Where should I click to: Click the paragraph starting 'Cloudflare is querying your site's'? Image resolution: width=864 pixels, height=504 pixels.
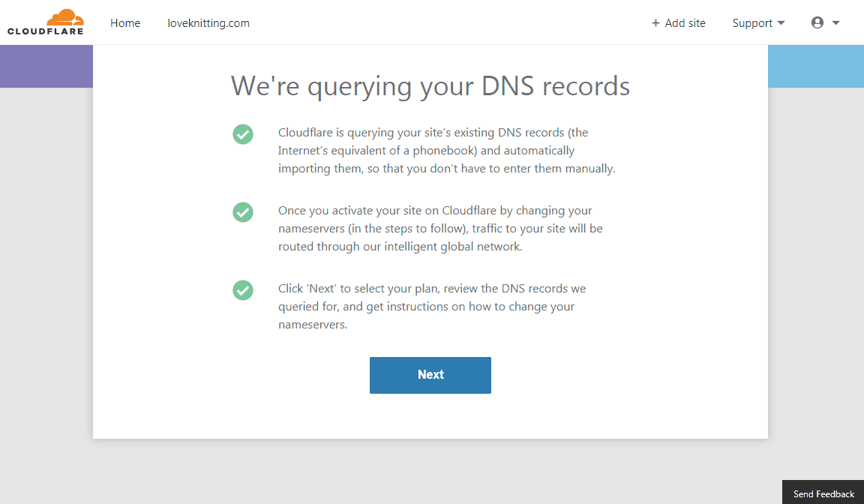(x=447, y=150)
